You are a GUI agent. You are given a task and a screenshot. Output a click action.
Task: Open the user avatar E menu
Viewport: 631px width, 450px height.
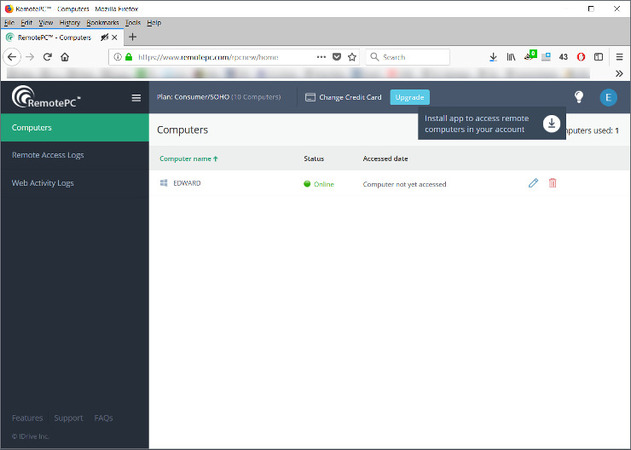pyautogui.click(x=608, y=97)
